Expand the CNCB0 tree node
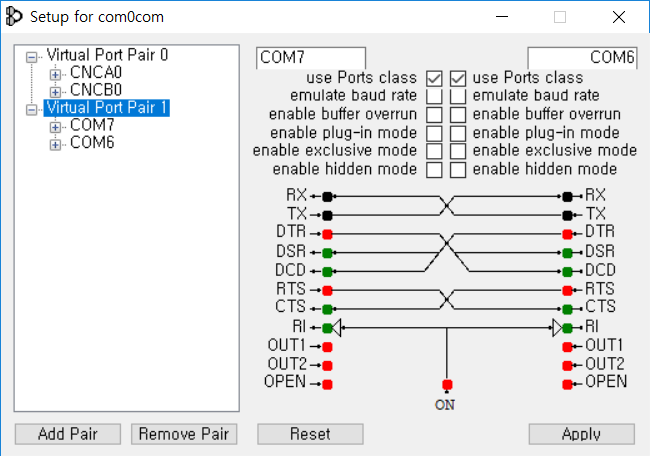650x456 pixels. (55, 92)
